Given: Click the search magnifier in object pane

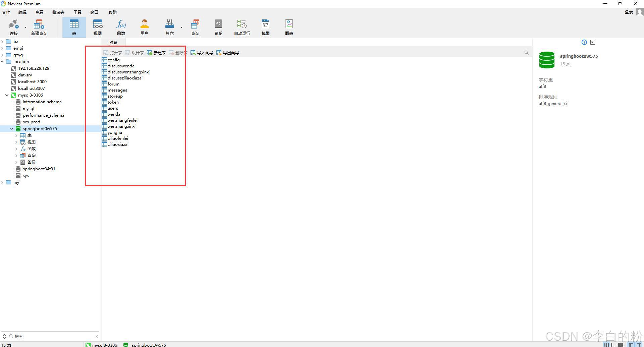Looking at the screenshot, I should point(526,53).
